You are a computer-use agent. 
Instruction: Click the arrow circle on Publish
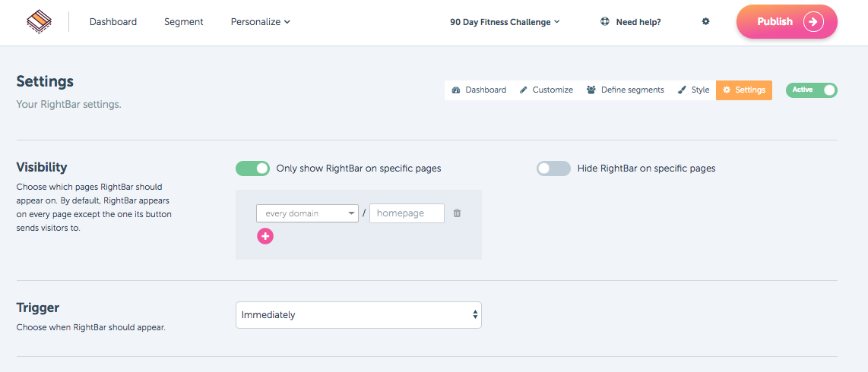pos(813,22)
